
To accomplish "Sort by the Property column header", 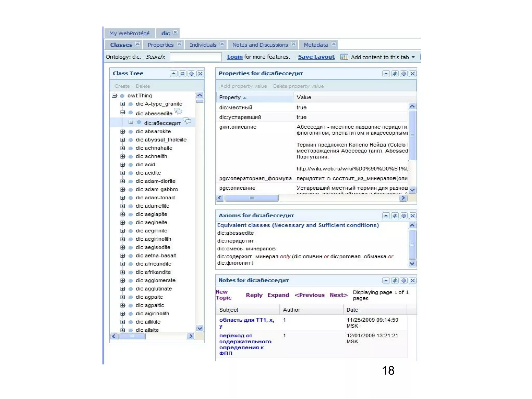I will (230, 97).
